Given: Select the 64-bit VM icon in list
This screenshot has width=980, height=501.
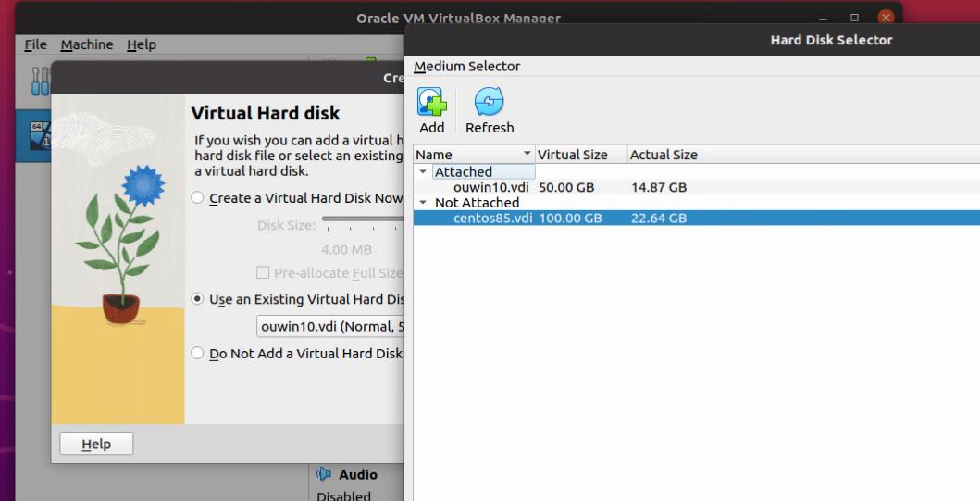Looking at the screenshot, I should [x=38, y=135].
